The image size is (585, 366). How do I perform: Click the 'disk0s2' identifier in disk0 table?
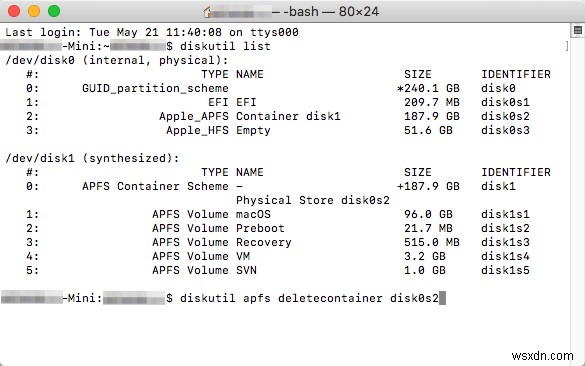tap(505, 116)
